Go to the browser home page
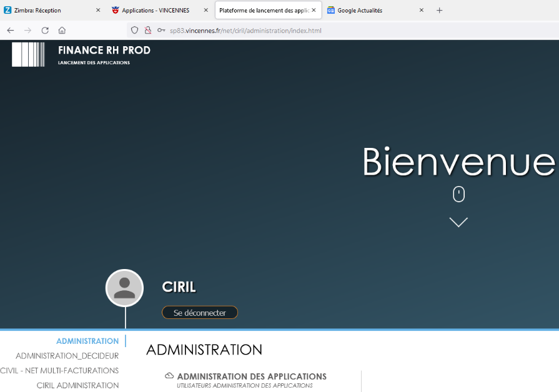Viewport: 559px width, 392px height. [x=62, y=31]
